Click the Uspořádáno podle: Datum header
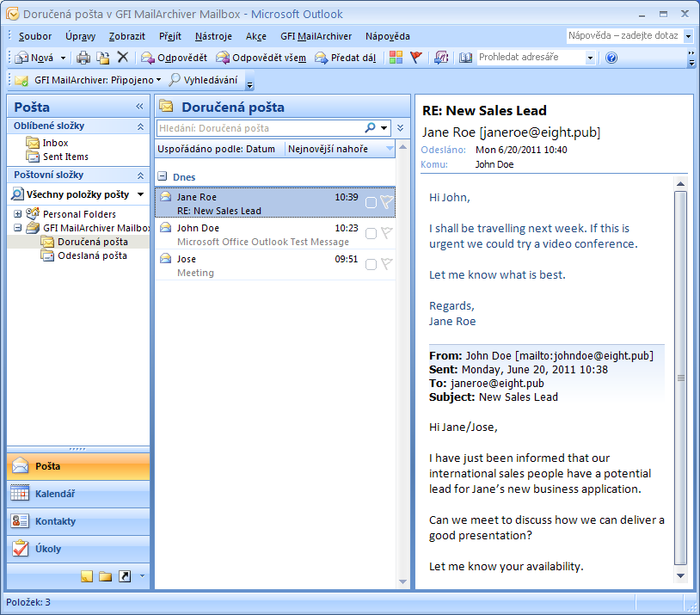This screenshot has width=700, height=615. click(219, 149)
